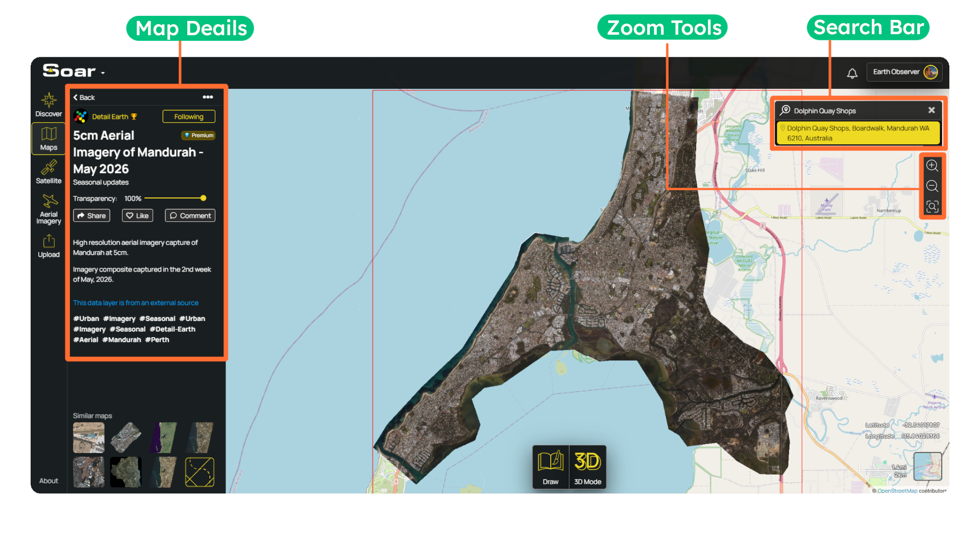The height and width of the screenshot is (551, 980).
Task: Go back using the Back link
Action: tap(84, 97)
